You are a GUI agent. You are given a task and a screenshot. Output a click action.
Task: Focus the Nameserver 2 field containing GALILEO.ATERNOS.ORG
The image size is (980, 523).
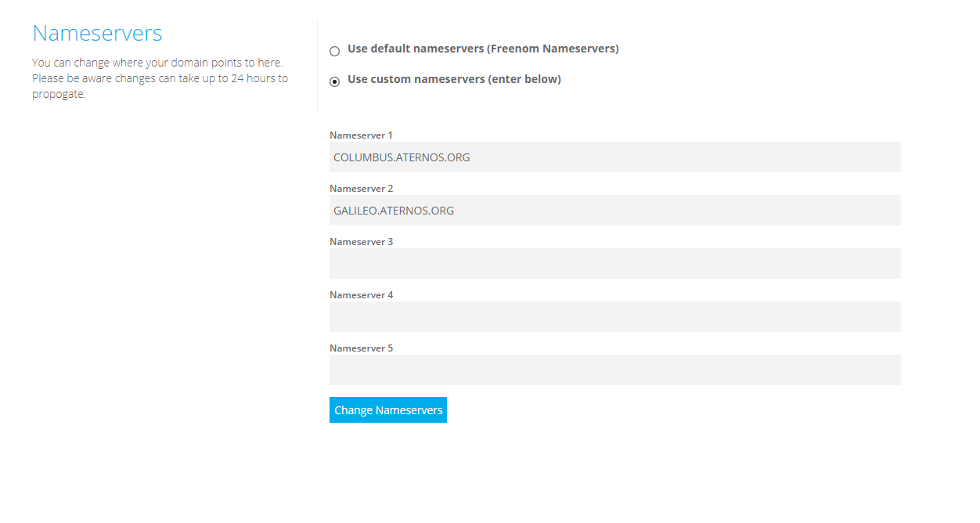[x=614, y=210]
